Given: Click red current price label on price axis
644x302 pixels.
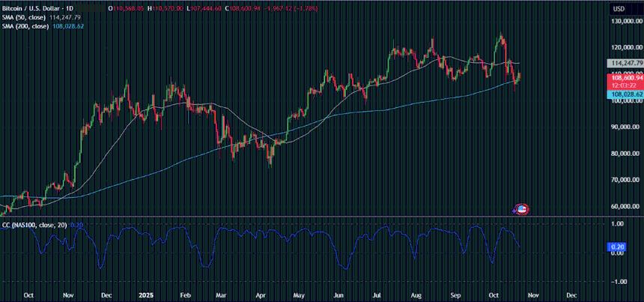Looking at the screenshot, I should pyautogui.click(x=625, y=77).
